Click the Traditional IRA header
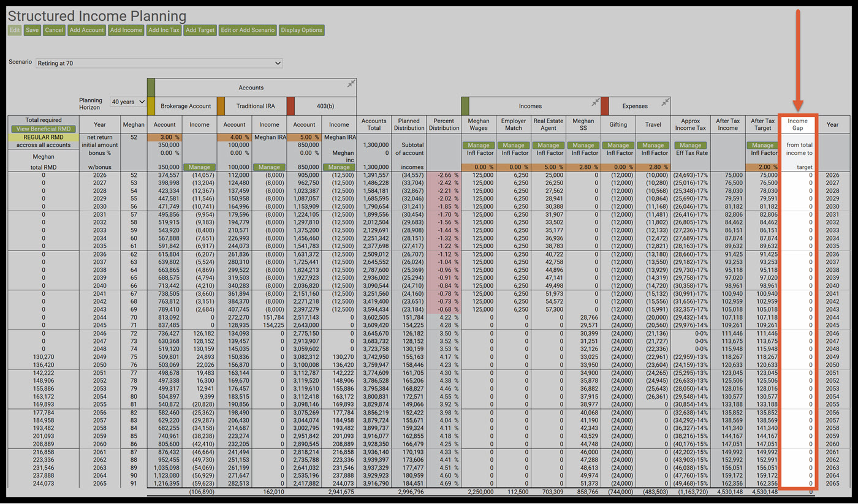This screenshot has width=858, height=504. click(256, 106)
